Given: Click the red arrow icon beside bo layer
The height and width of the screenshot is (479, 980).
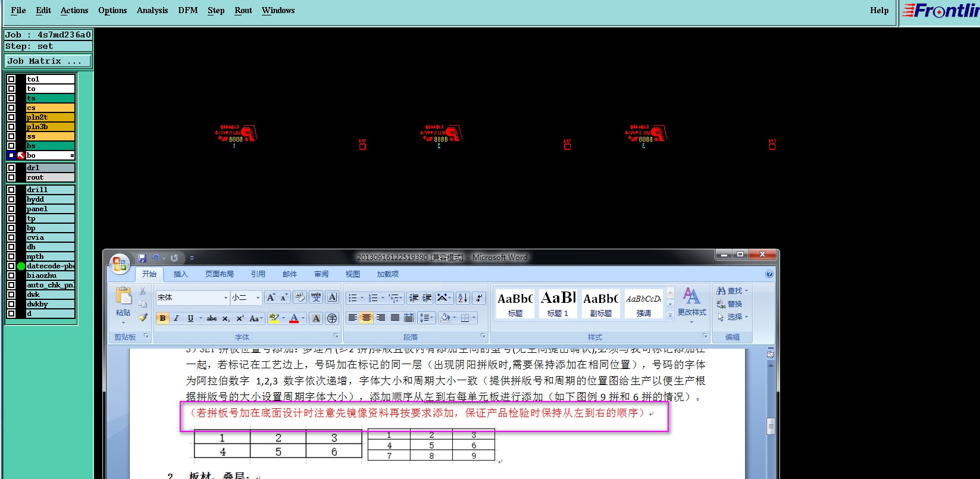Looking at the screenshot, I should [x=21, y=155].
